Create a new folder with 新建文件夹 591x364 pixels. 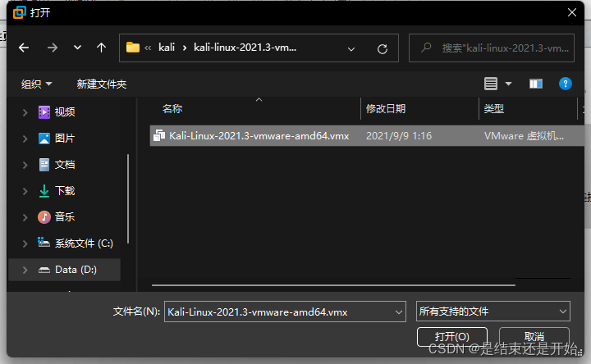pos(102,84)
